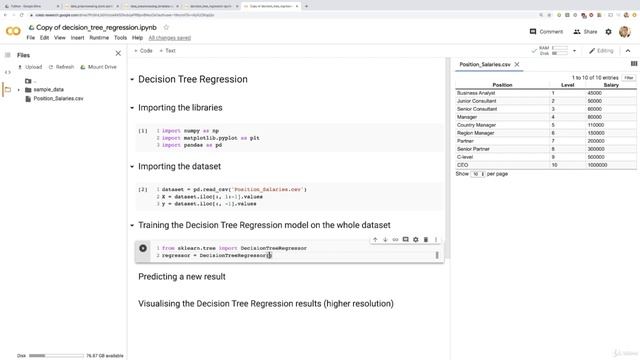This screenshot has height=360, width=640.
Task: Click the CEO row in the table
Action: pyautogui.click(x=546, y=165)
